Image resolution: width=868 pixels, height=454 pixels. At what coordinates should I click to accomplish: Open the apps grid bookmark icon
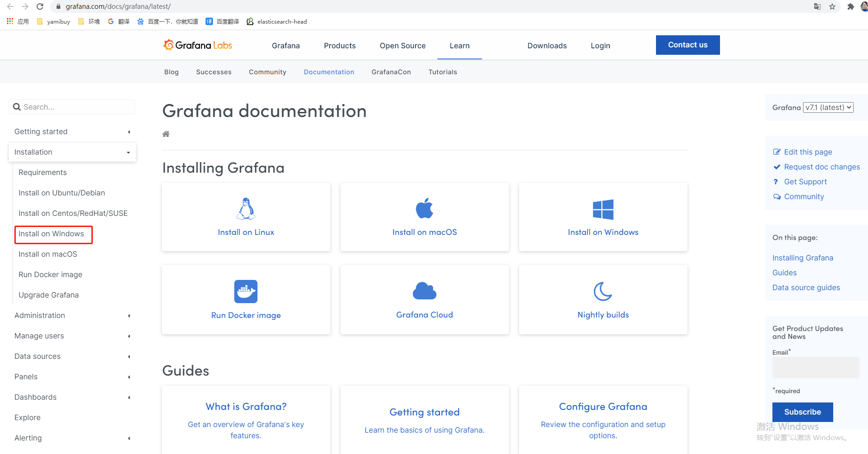click(x=10, y=21)
